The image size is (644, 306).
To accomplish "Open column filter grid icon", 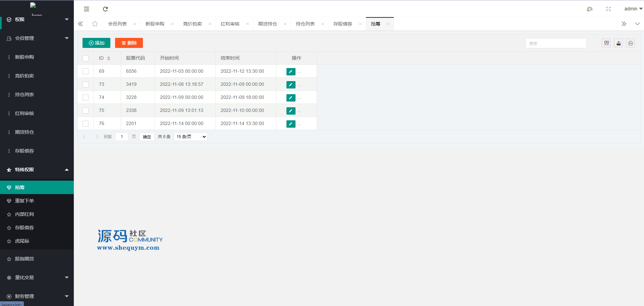I will 606,43.
